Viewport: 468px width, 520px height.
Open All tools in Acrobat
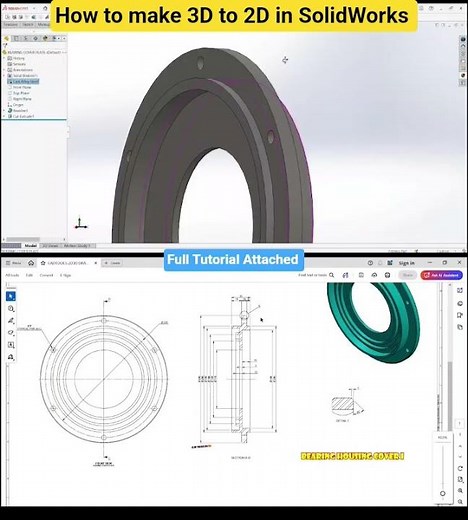click(x=12, y=275)
